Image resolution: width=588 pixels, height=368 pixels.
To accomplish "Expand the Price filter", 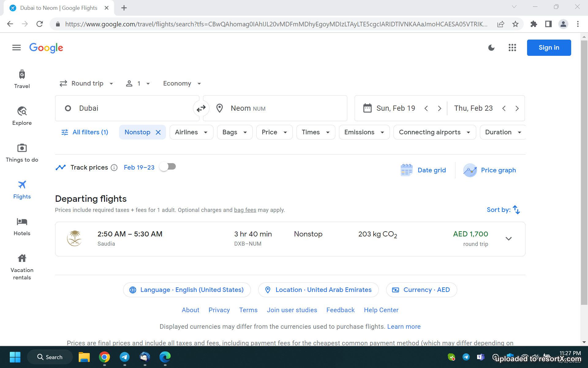I will 274,132.
